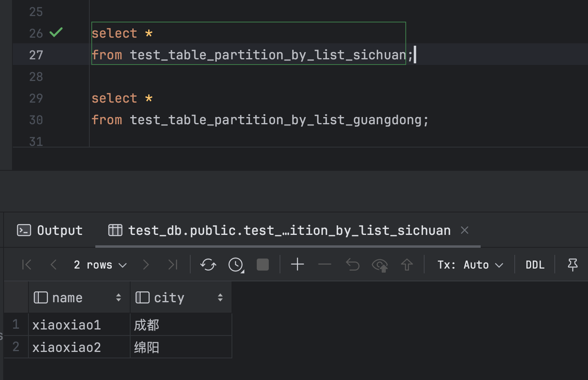Go to next page of results
The height and width of the screenshot is (380, 588).
(146, 265)
